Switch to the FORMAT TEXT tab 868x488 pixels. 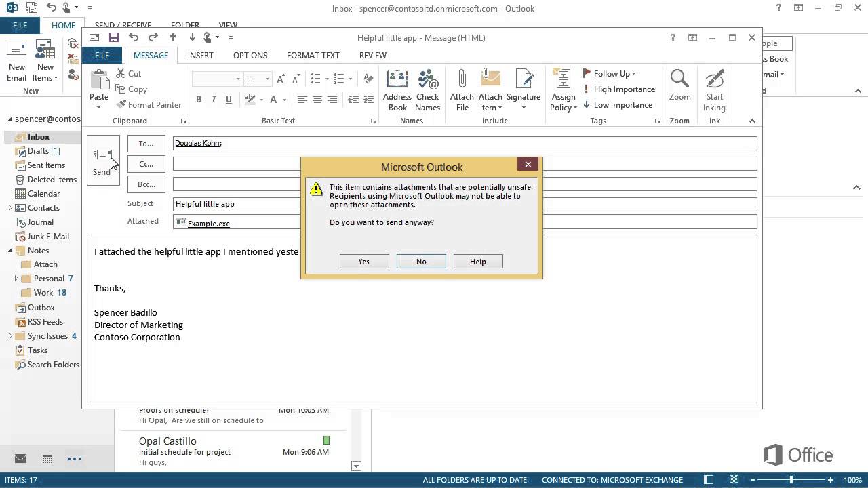(313, 55)
